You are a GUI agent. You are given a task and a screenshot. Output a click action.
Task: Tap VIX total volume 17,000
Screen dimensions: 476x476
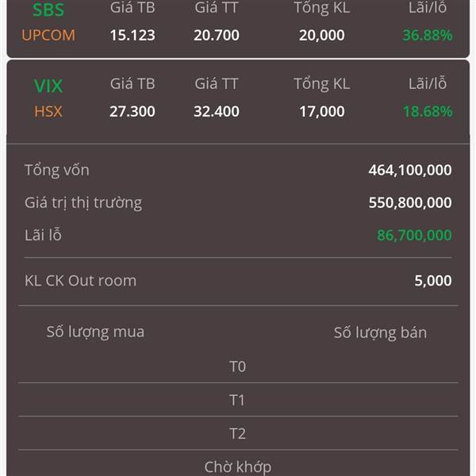322,111
